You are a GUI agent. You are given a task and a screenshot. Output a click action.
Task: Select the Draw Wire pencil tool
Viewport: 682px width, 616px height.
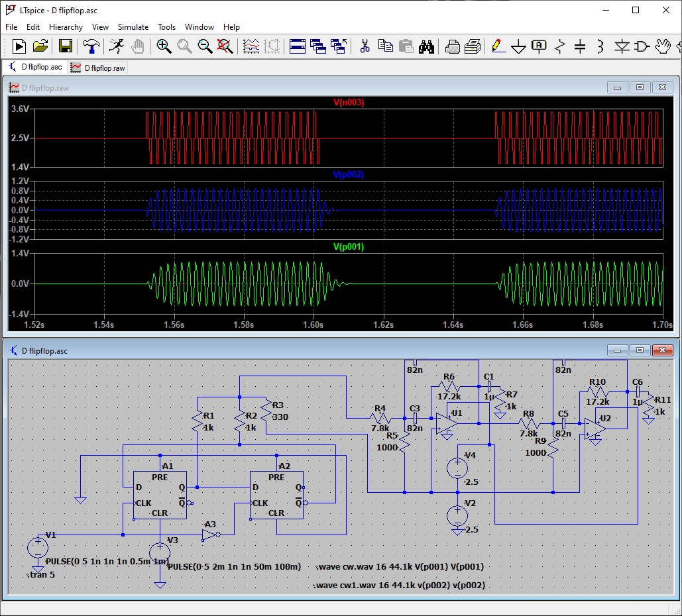point(498,46)
